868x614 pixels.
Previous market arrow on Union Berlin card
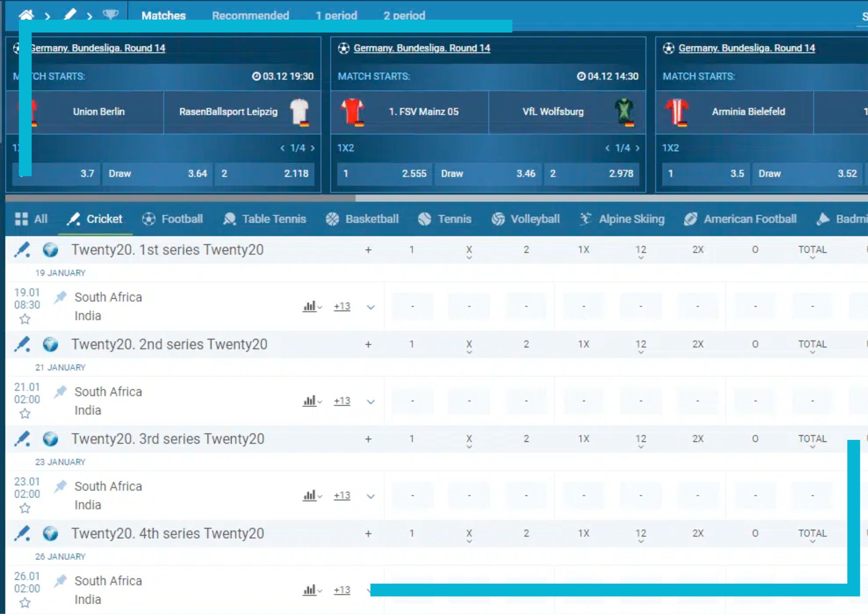[x=283, y=148]
